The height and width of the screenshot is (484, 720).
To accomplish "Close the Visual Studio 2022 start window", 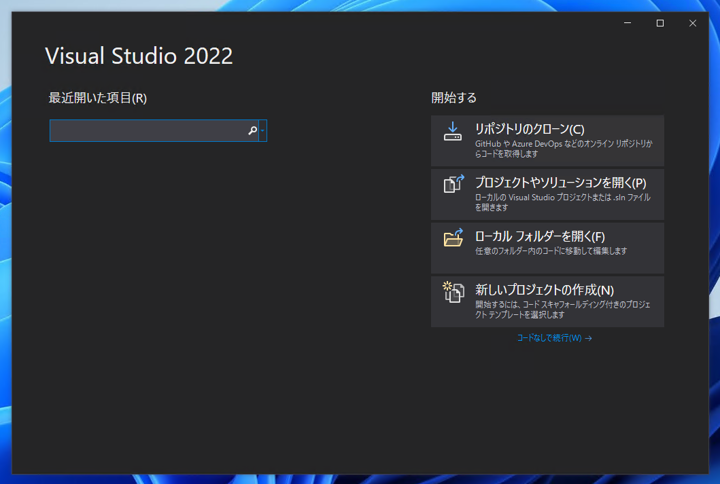I will pyautogui.click(x=692, y=23).
